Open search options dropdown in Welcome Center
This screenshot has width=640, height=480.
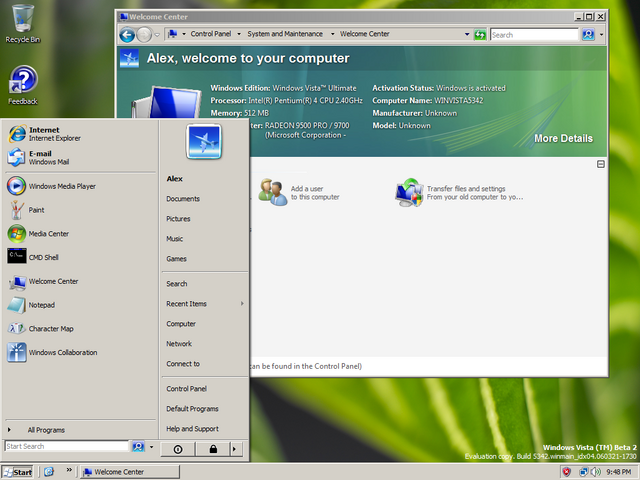601,35
